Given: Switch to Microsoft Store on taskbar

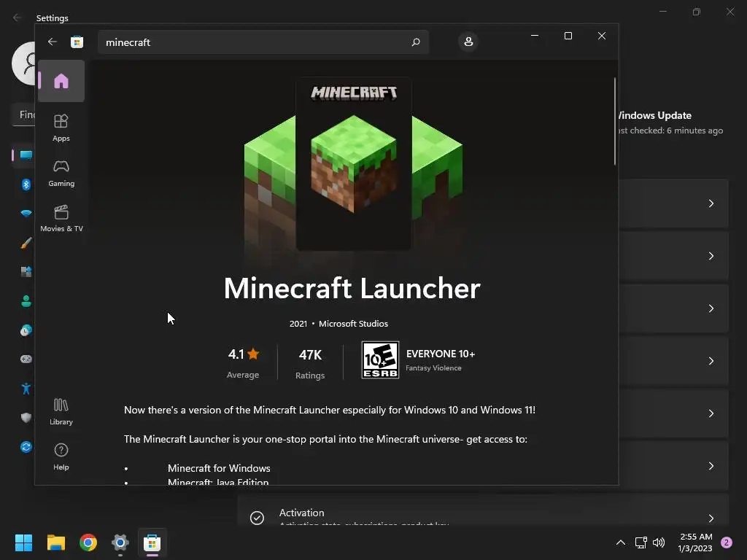Looking at the screenshot, I should pyautogui.click(x=152, y=542).
